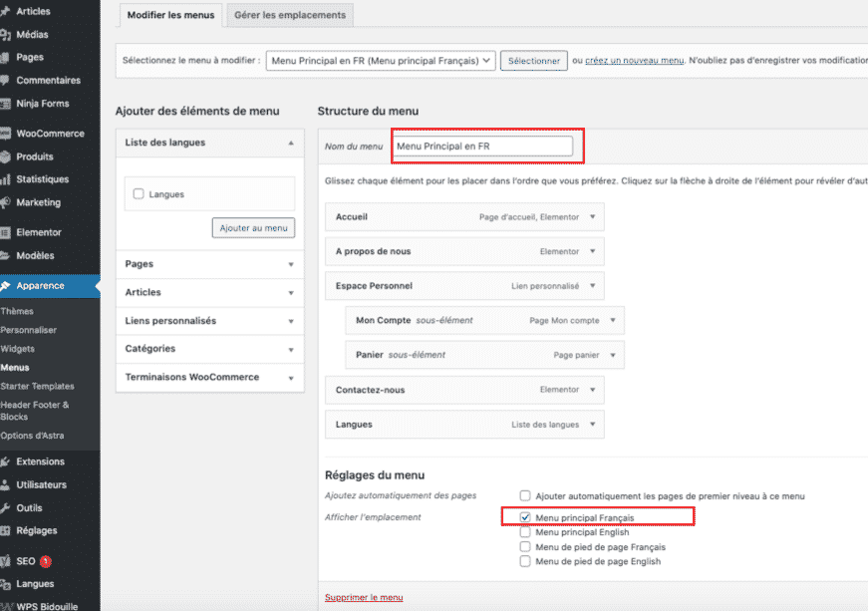Uncheck the Menu principal Français location

pos(524,516)
